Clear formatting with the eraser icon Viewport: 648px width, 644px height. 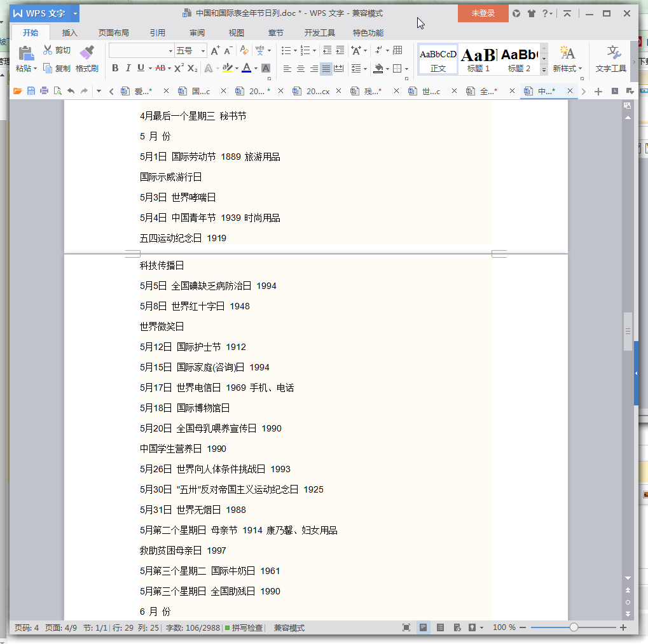point(244,50)
